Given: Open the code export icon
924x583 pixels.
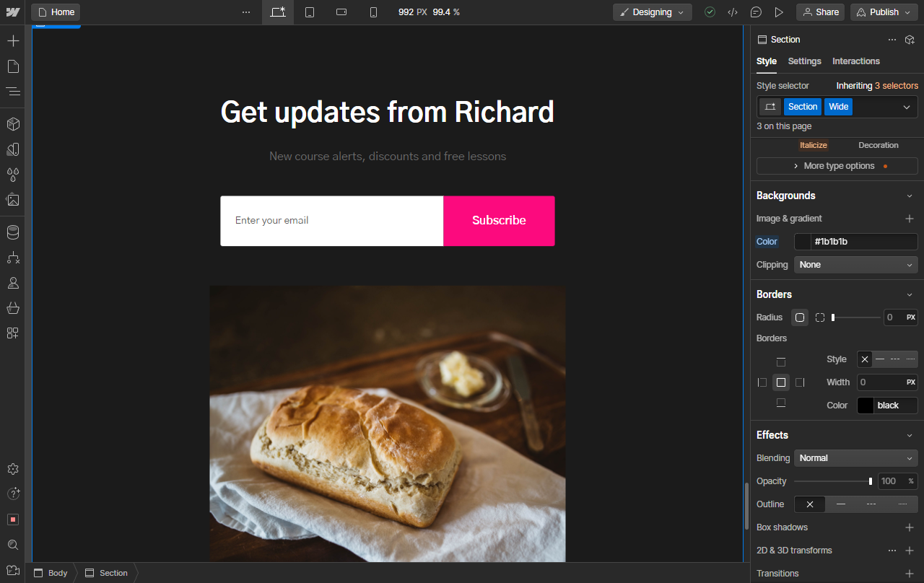Looking at the screenshot, I should (733, 12).
